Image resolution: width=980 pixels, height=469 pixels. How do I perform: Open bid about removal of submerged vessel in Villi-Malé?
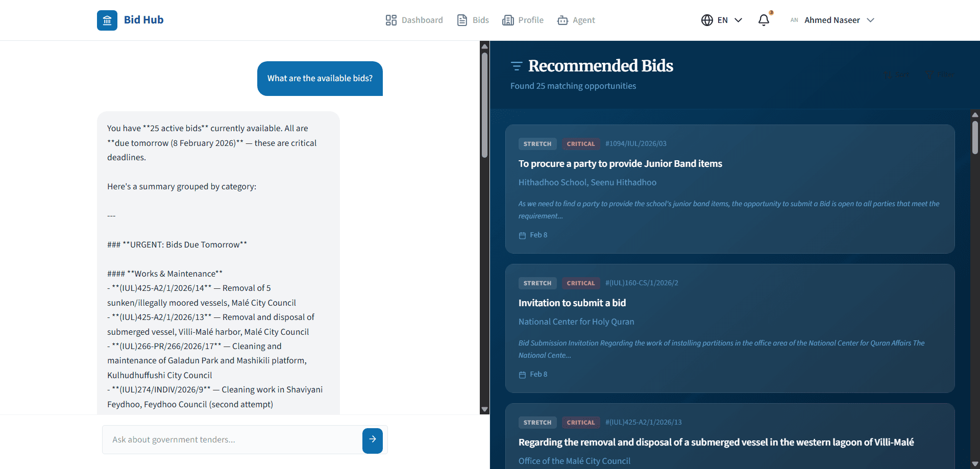click(x=716, y=442)
